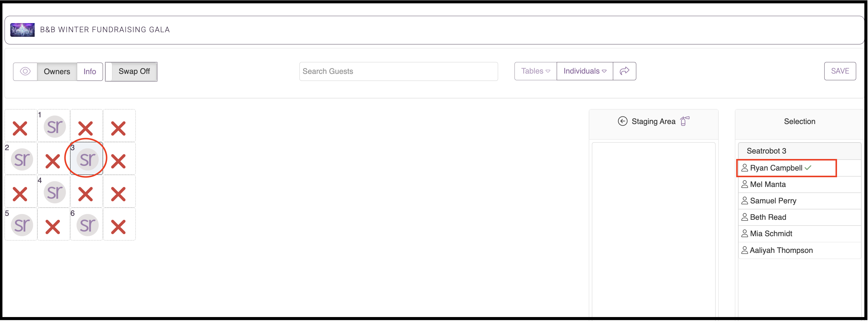Click the SAVE button
This screenshot has width=868, height=321.
coord(840,71)
